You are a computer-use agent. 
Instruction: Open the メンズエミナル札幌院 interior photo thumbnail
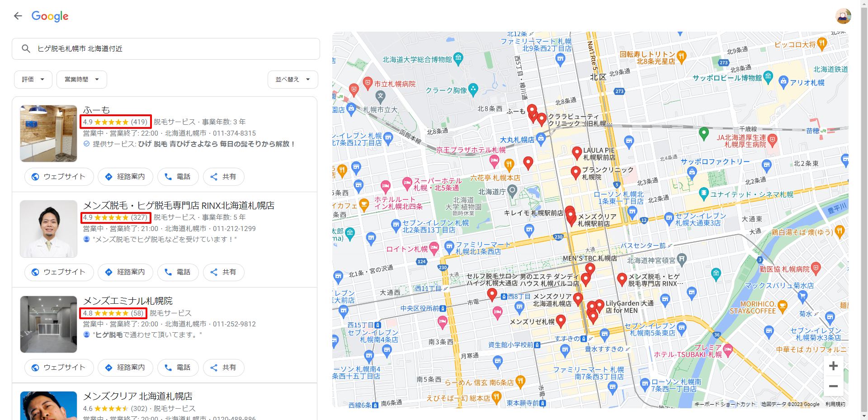(48, 324)
